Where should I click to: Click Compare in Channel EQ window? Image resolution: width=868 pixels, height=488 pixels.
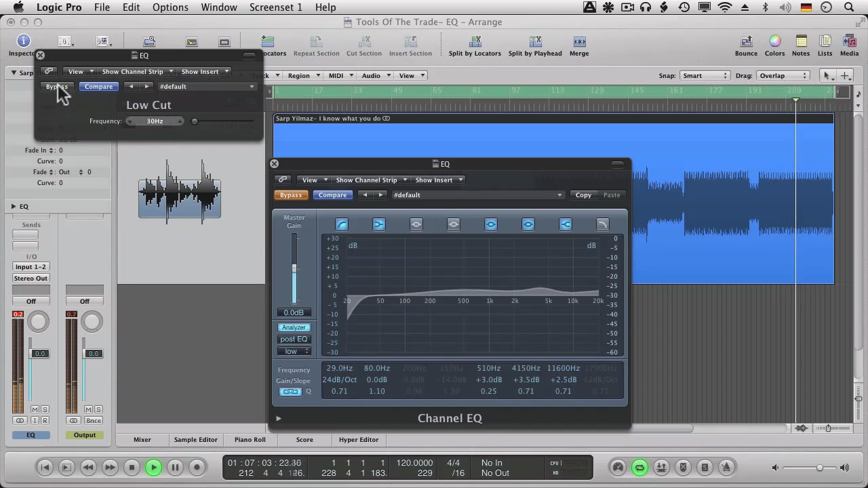332,195
